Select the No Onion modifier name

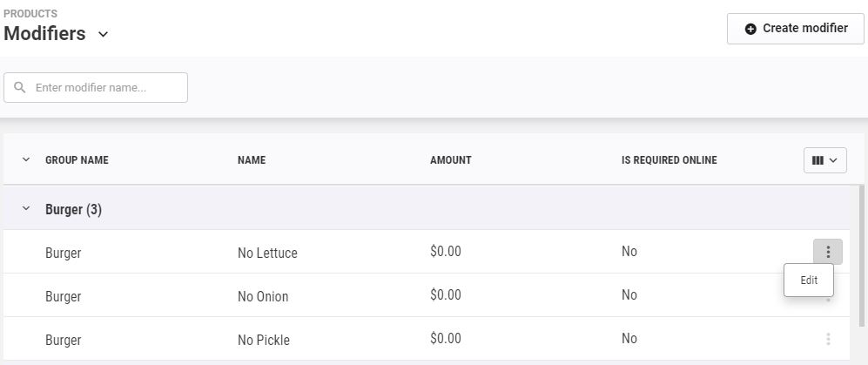coord(263,296)
